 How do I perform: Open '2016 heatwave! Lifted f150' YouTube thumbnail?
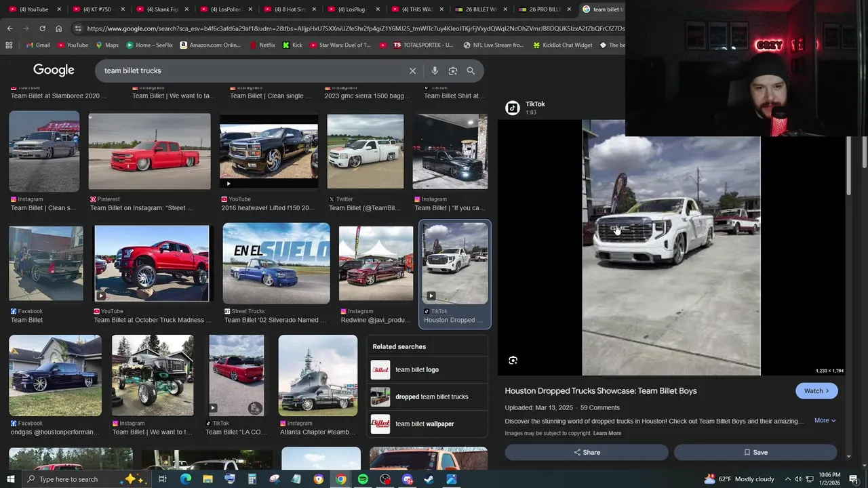269,151
